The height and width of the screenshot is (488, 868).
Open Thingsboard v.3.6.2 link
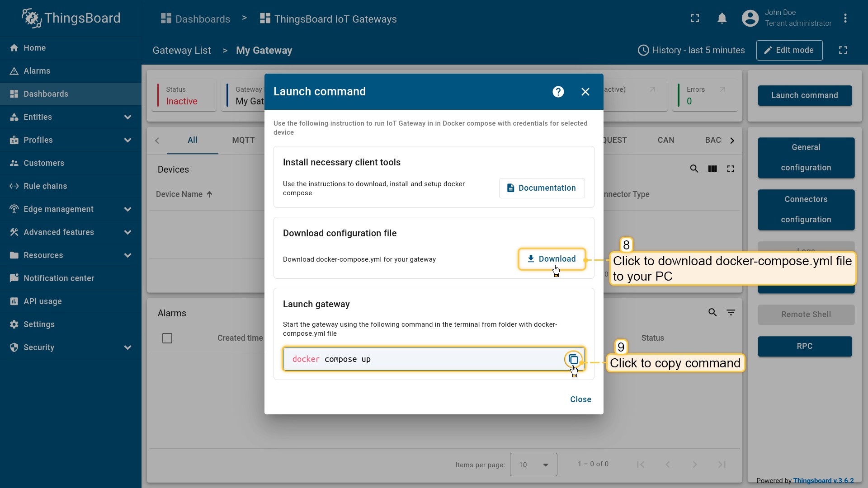(x=823, y=481)
